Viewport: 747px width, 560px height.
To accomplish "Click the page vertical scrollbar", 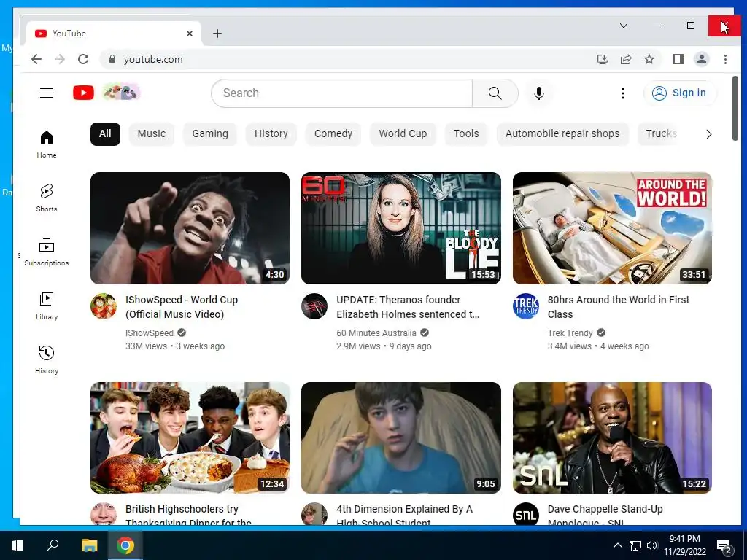I will [735, 109].
